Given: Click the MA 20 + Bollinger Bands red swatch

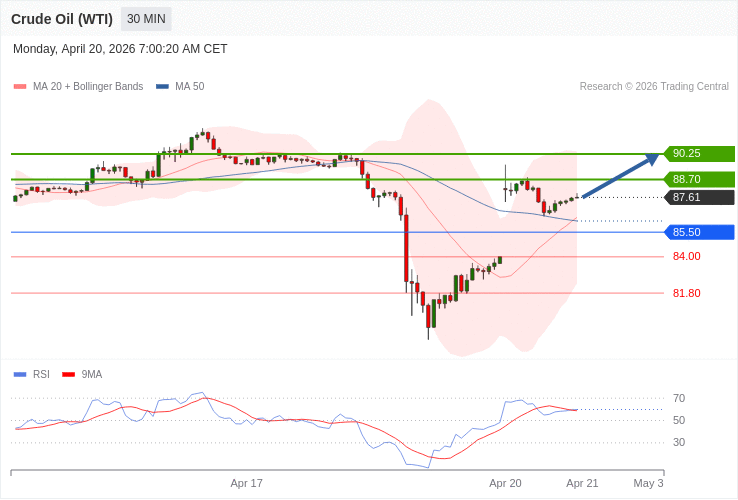Looking at the screenshot, I should [19, 87].
